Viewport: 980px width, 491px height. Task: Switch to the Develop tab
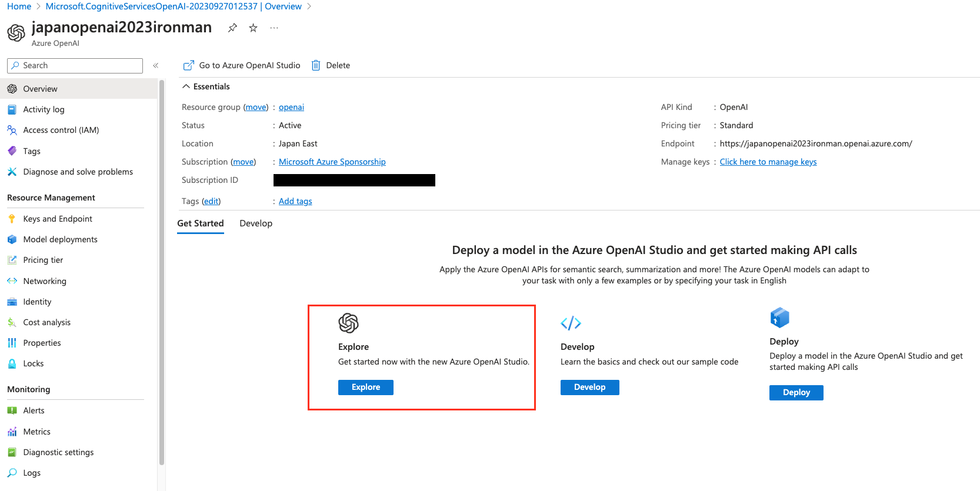pyautogui.click(x=256, y=223)
